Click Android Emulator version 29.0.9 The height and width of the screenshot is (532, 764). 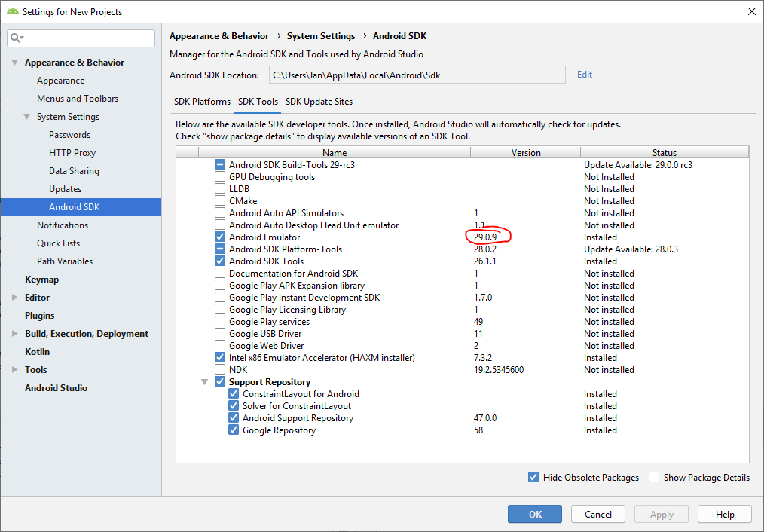[485, 237]
